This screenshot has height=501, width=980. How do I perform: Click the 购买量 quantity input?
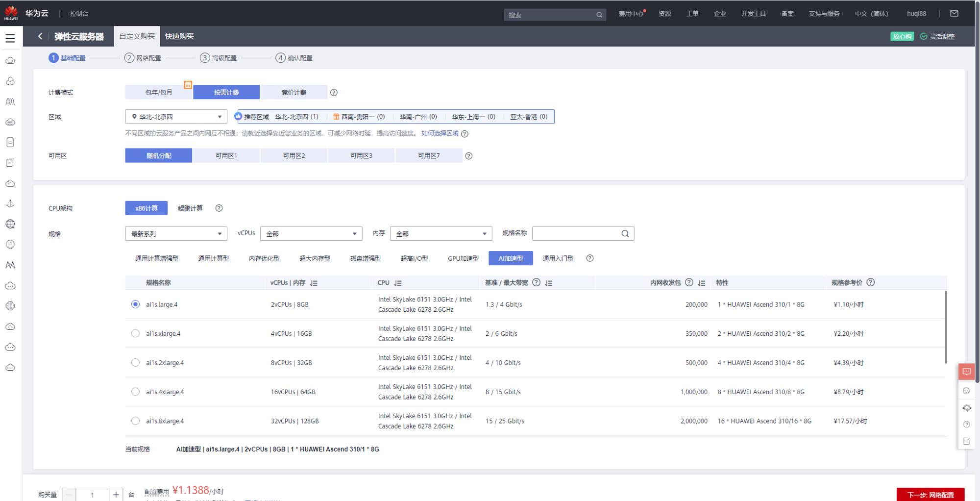(93, 495)
